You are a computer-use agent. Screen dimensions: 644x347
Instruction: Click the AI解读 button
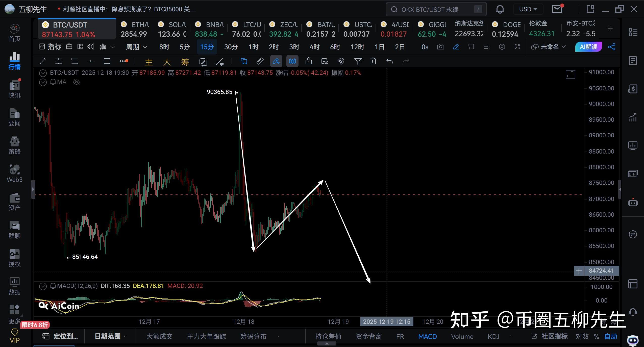click(588, 47)
